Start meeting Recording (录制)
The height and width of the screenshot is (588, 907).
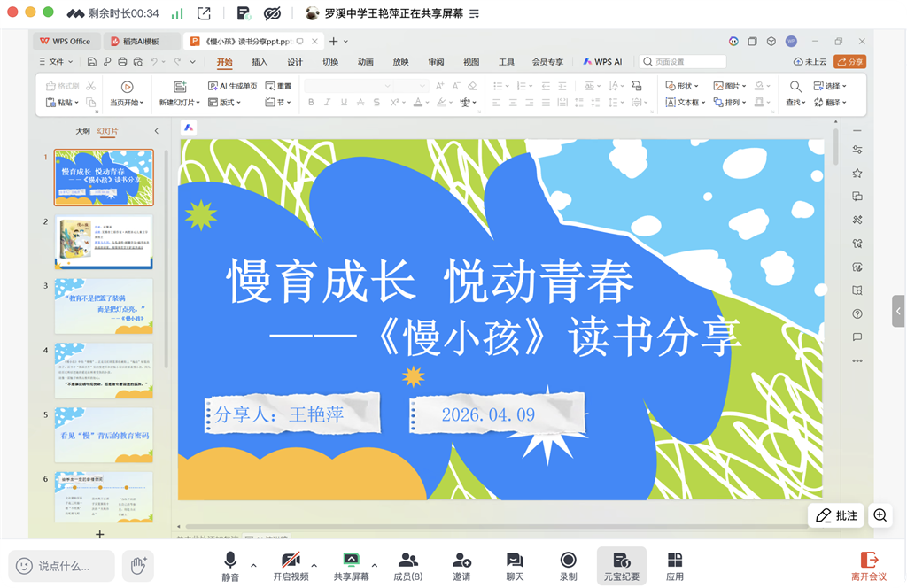[x=568, y=566]
